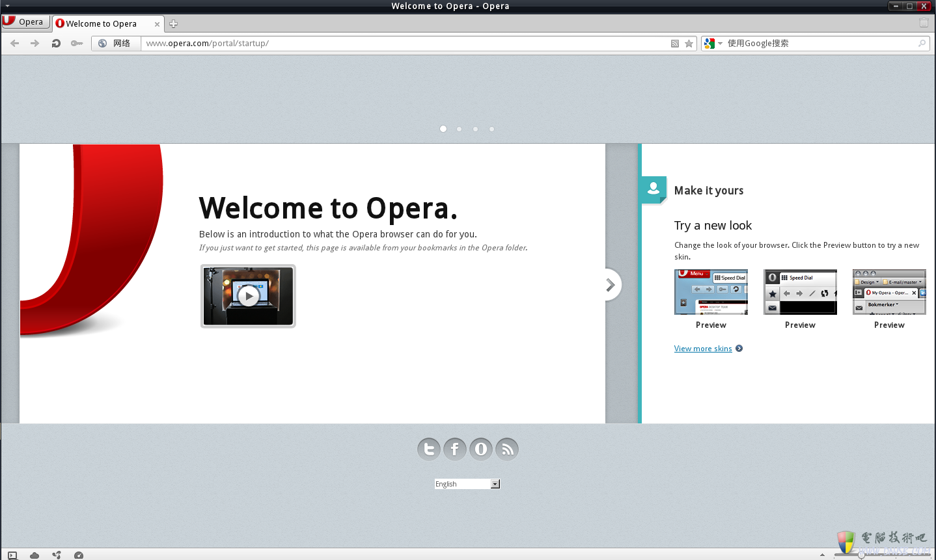This screenshot has height=560, width=936.
Task: Select the third slide indicator dot
Action: (476, 129)
